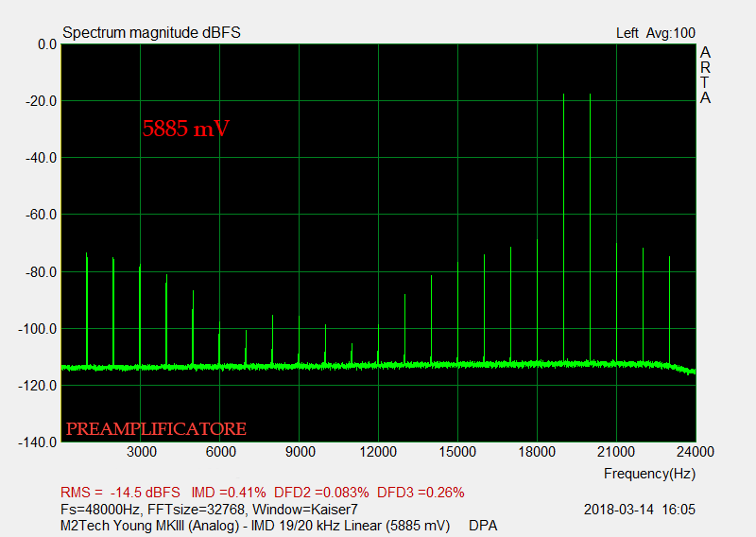
Task: Click the '-80.0' y-axis label
Action: click(41, 271)
